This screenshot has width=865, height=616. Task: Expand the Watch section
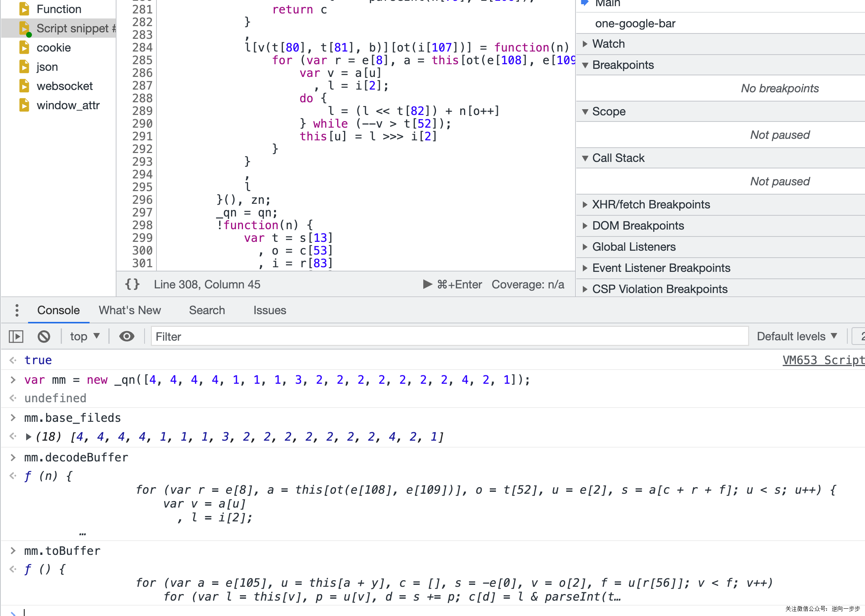tap(608, 44)
